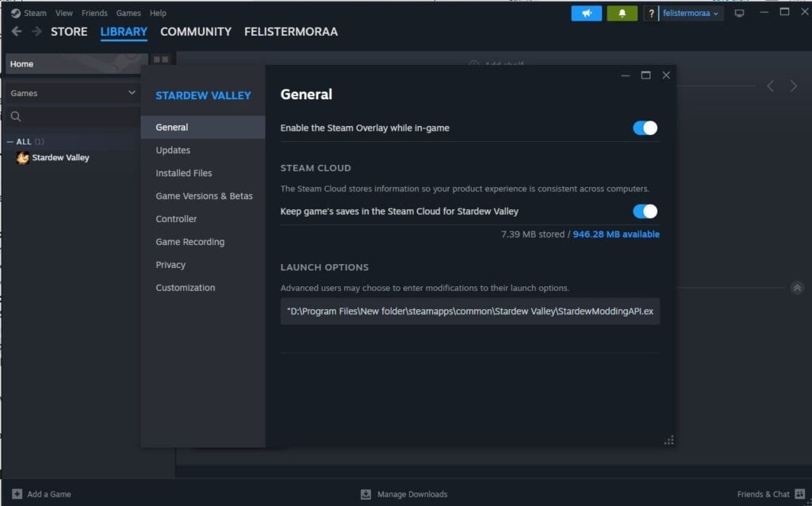Select the Game Versions & Betas section
The width and height of the screenshot is (812, 506).
pos(204,196)
